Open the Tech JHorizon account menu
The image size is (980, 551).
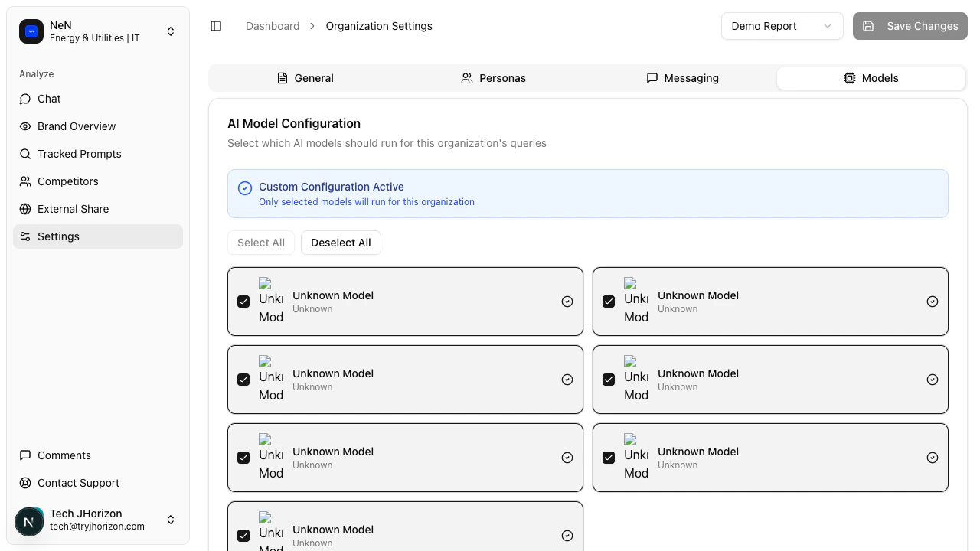pyautogui.click(x=171, y=520)
